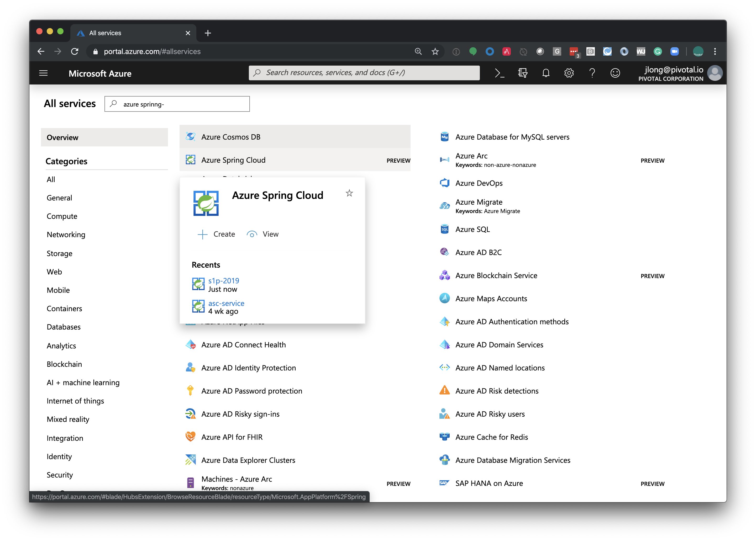Open Azure AD Authentication methods
Screen dimensions: 756x541
(x=512, y=321)
